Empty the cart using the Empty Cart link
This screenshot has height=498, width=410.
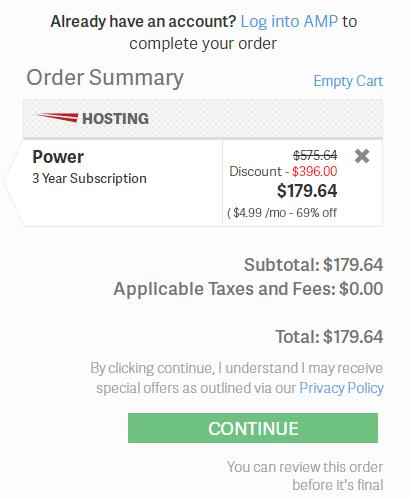point(348,81)
